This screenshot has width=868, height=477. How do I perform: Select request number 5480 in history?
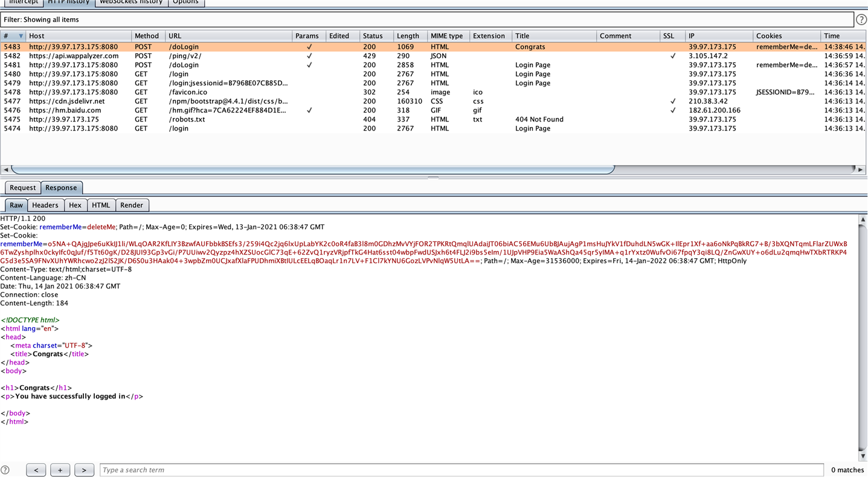click(433, 74)
